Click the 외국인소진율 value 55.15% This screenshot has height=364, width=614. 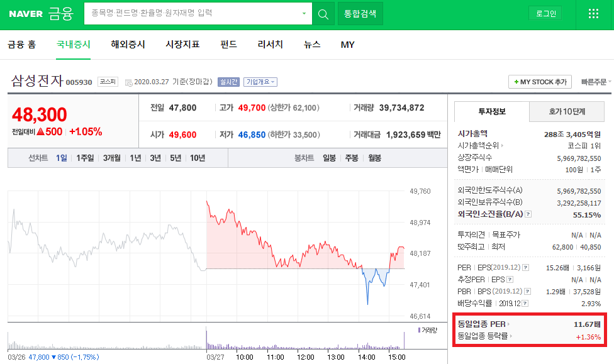point(586,215)
